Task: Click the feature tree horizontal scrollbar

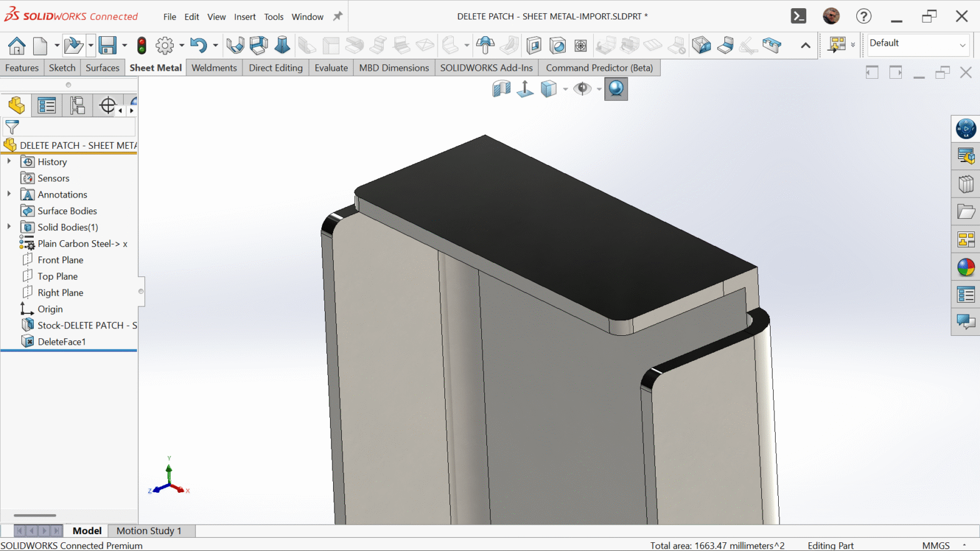Action: [35, 515]
